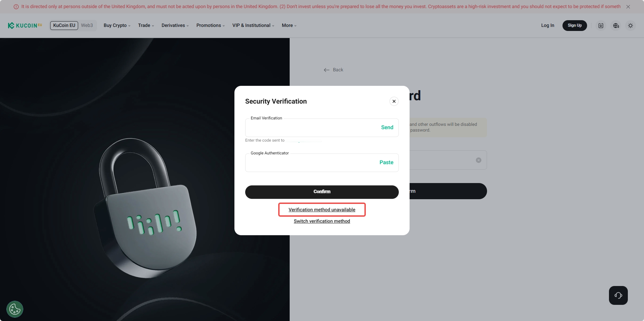
Task: Select the KuCoin EU toggle option
Action: pos(64,26)
